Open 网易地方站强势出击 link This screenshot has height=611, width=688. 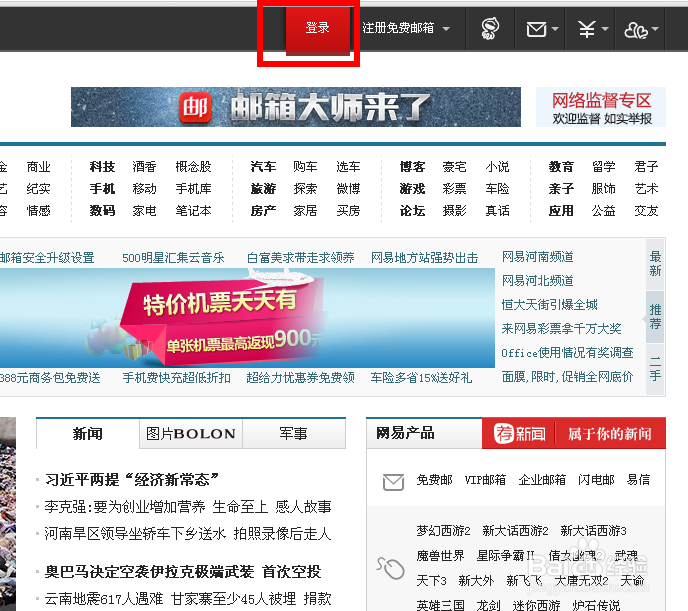(425, 257)
